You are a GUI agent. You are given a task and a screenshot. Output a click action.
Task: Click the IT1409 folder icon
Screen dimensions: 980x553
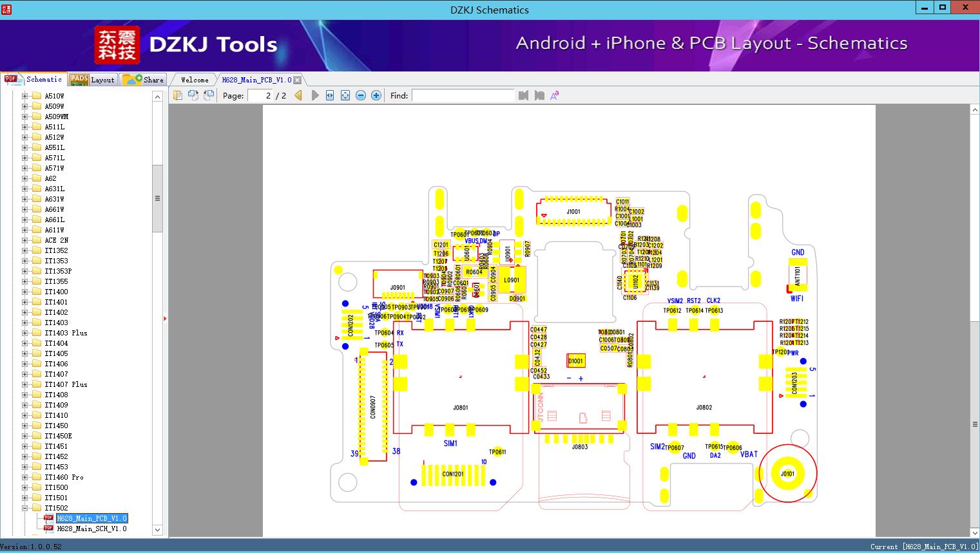point(37,405)
